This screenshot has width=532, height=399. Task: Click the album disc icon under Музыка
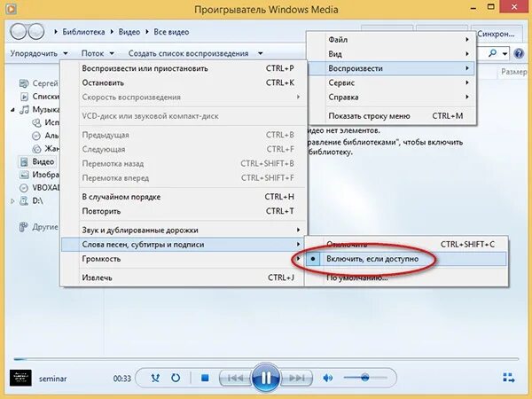click(36, 136)
